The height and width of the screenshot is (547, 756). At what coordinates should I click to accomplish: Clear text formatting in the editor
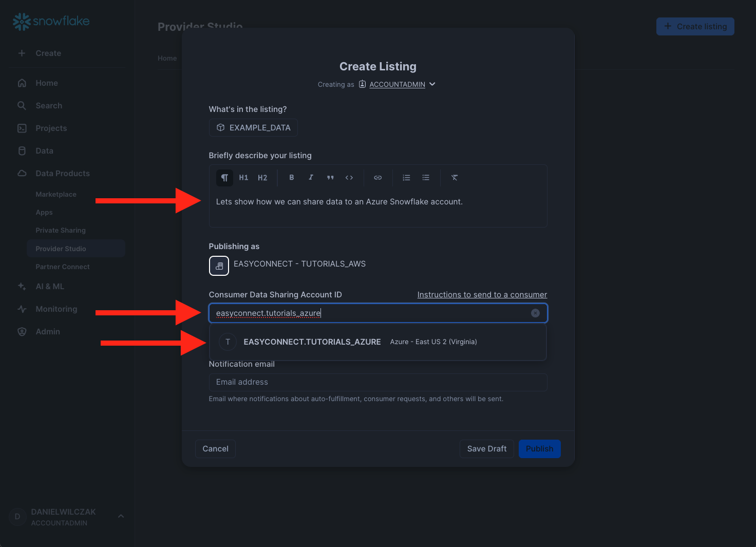(455, 178)
